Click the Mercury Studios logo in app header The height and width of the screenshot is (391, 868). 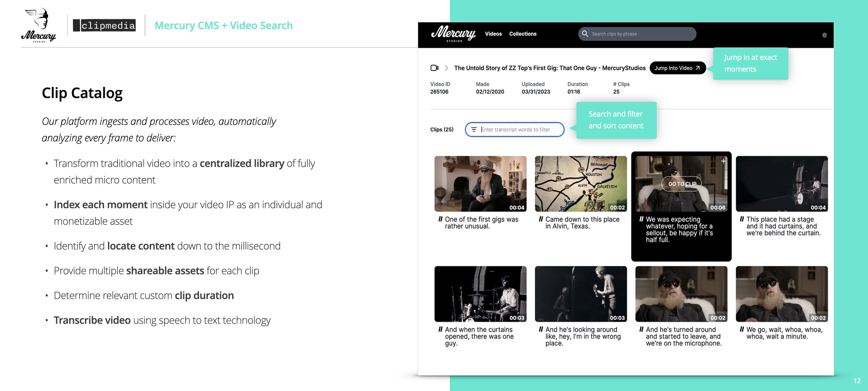click(x=453, y=34)
